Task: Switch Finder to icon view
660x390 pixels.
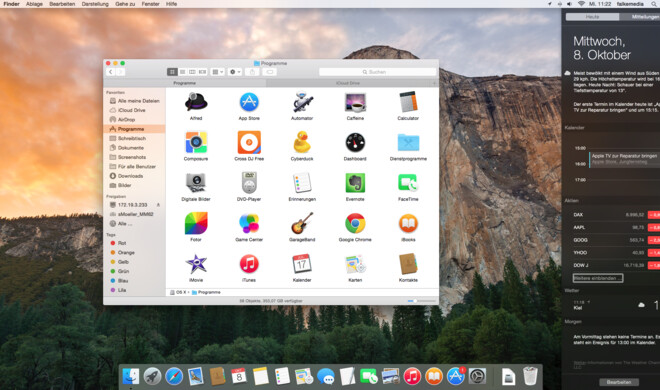Action: coord(172,72)
